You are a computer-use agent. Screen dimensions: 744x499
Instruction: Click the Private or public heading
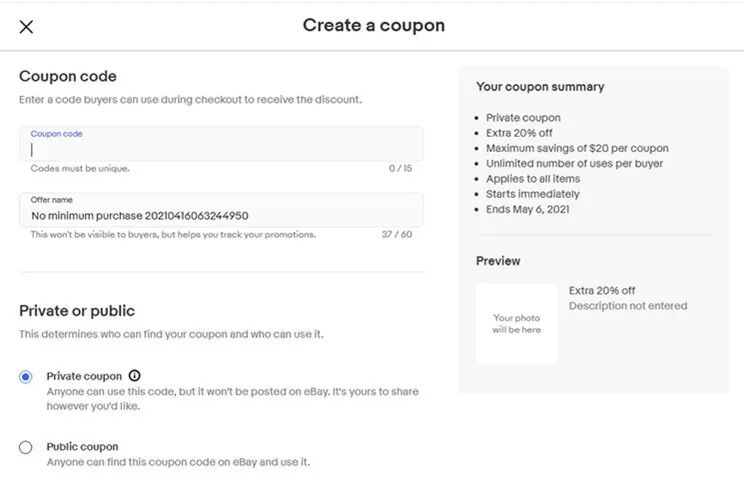point(77,311)
